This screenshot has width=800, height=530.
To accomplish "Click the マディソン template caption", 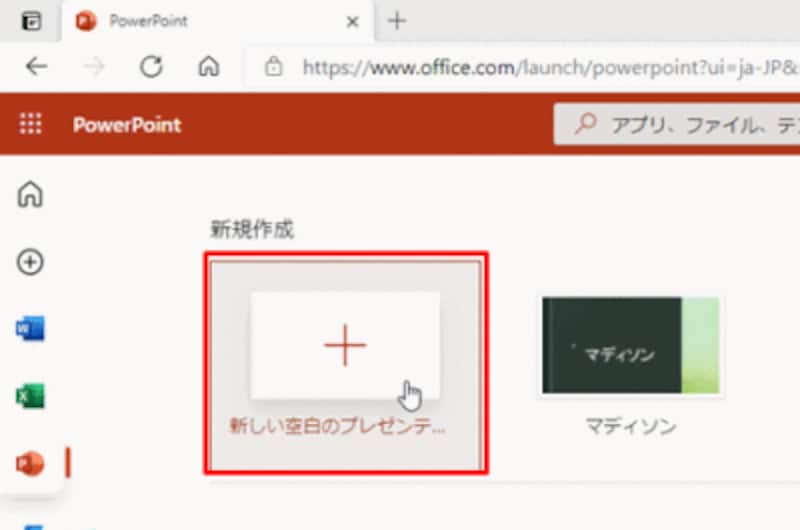I will 631,425.
